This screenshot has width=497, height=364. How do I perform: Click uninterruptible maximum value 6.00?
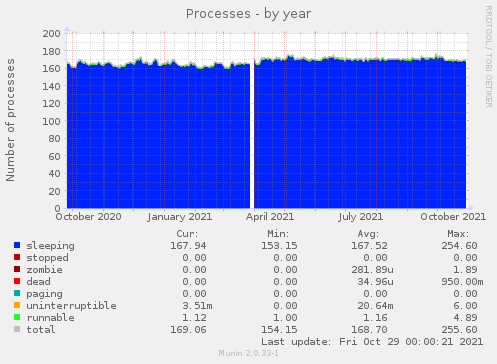tap(465, 306)
